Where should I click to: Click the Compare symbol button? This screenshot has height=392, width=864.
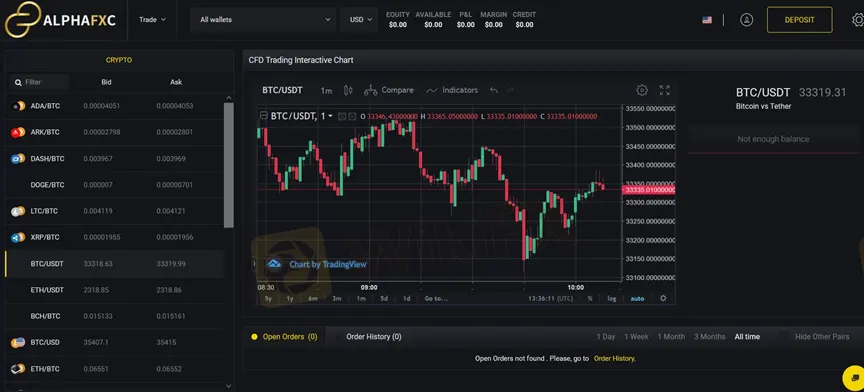tap(388, 90)
